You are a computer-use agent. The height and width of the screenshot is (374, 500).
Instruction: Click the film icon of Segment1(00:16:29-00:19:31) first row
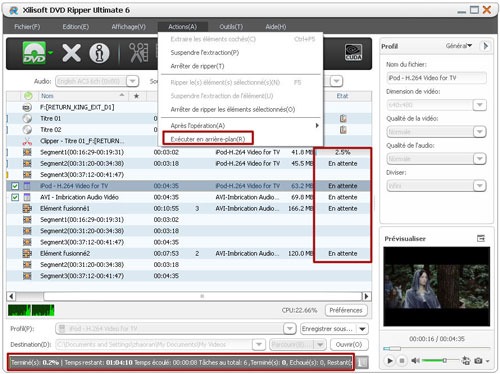coord(27,152)
